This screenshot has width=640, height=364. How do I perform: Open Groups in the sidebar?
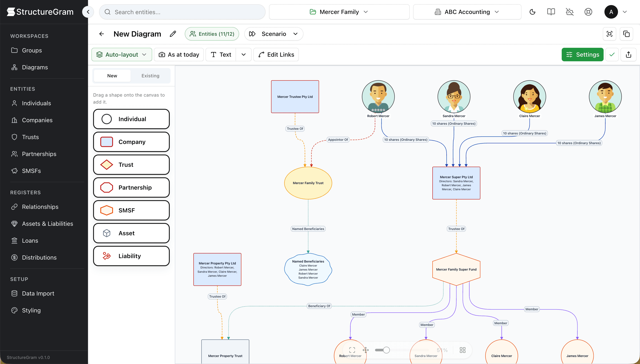point(32,50)
